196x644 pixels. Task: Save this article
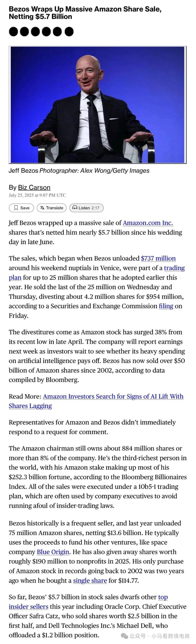click(21, 208)
